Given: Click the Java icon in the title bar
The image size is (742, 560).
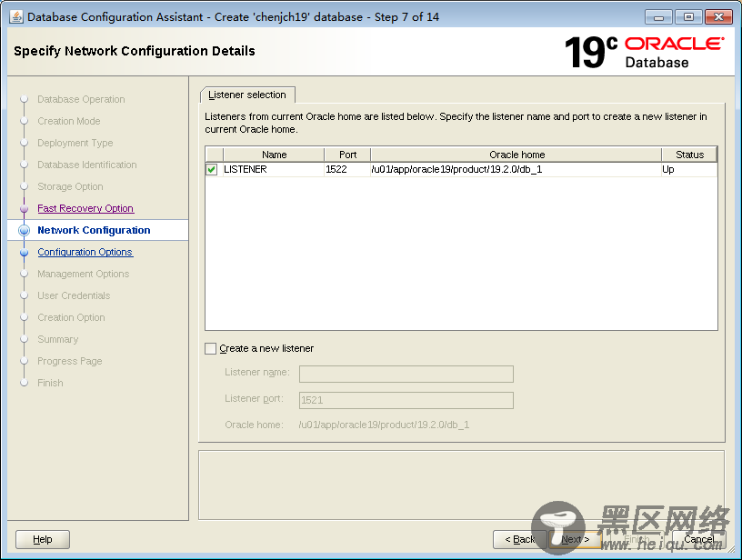Looking at the screenshot, I should point(16,17).
